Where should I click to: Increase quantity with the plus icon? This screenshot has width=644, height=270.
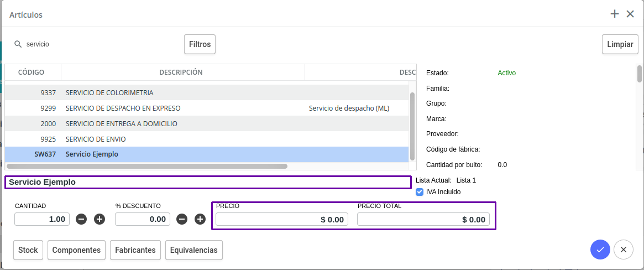tap(100, 219)
